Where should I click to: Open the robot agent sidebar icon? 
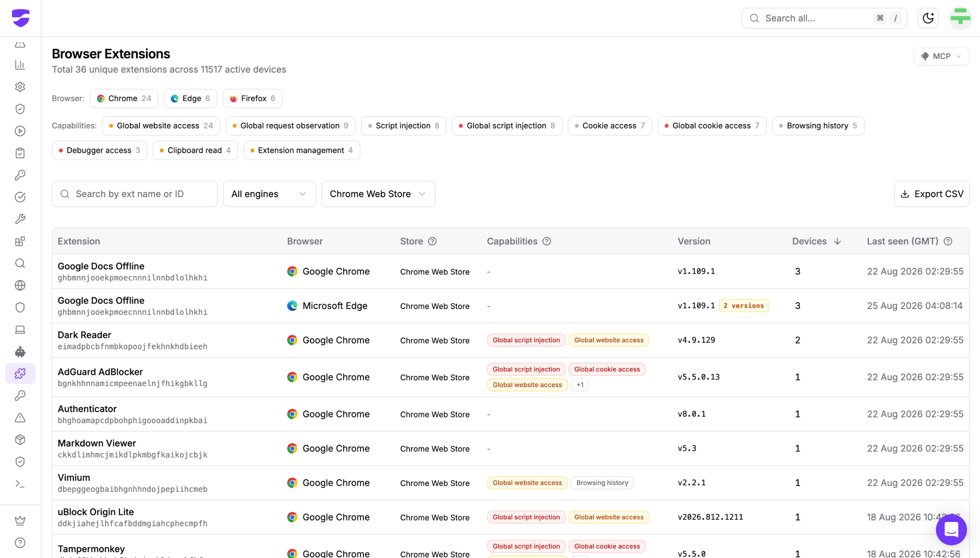point(20,352)
